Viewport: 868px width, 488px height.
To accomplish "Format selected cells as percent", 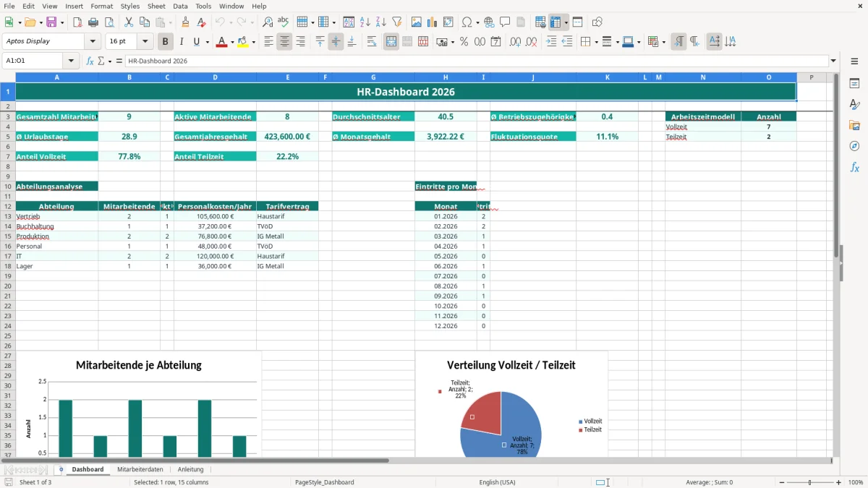I will tap(464, 42).
